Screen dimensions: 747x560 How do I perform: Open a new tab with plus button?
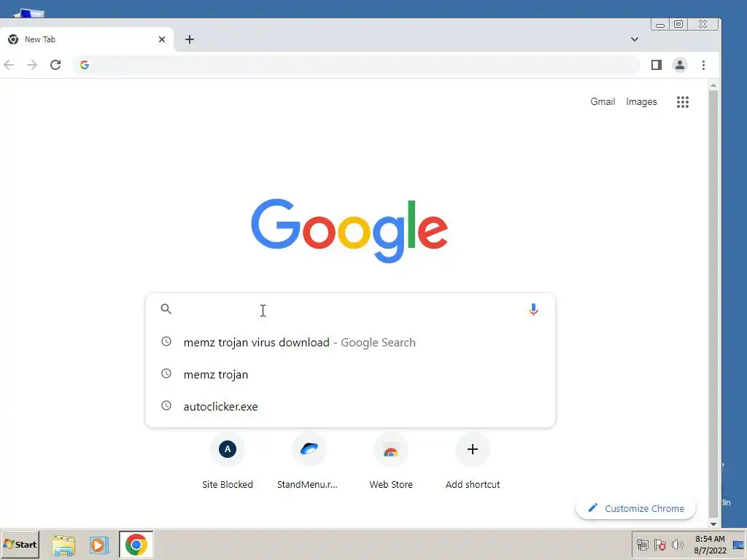(x=190, y=39)
